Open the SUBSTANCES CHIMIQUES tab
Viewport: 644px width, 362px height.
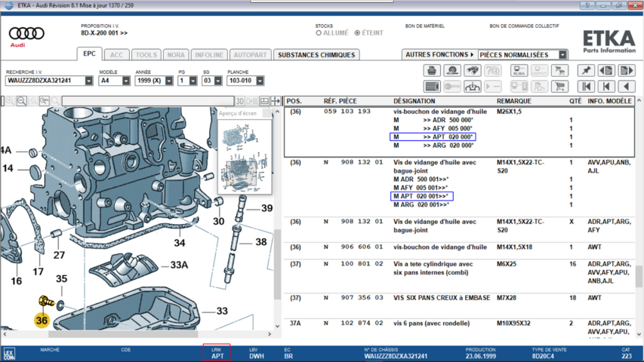[x=316, y=55]
